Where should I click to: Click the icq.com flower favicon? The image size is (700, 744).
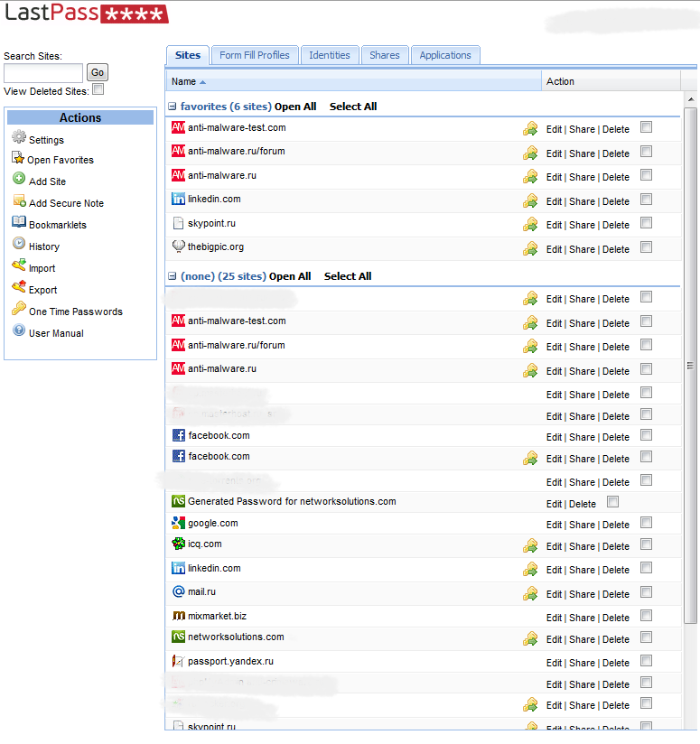(x=179, y=544)
